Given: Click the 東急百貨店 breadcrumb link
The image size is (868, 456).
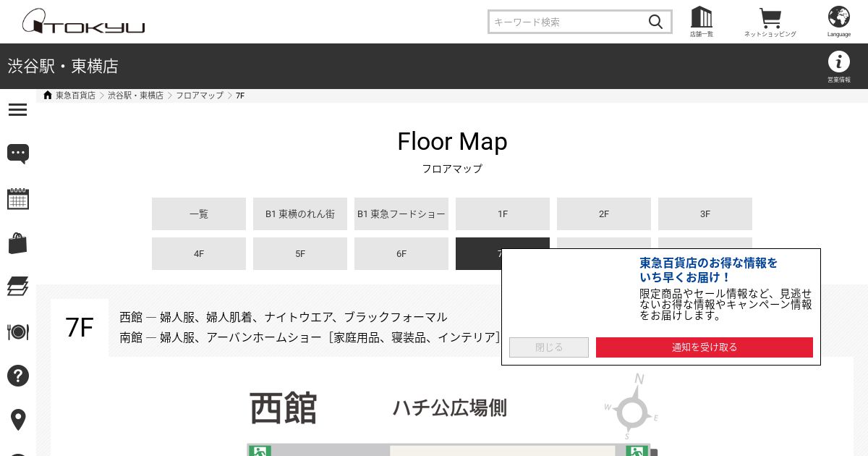Looking at the screenshot, I should (75, 96).
